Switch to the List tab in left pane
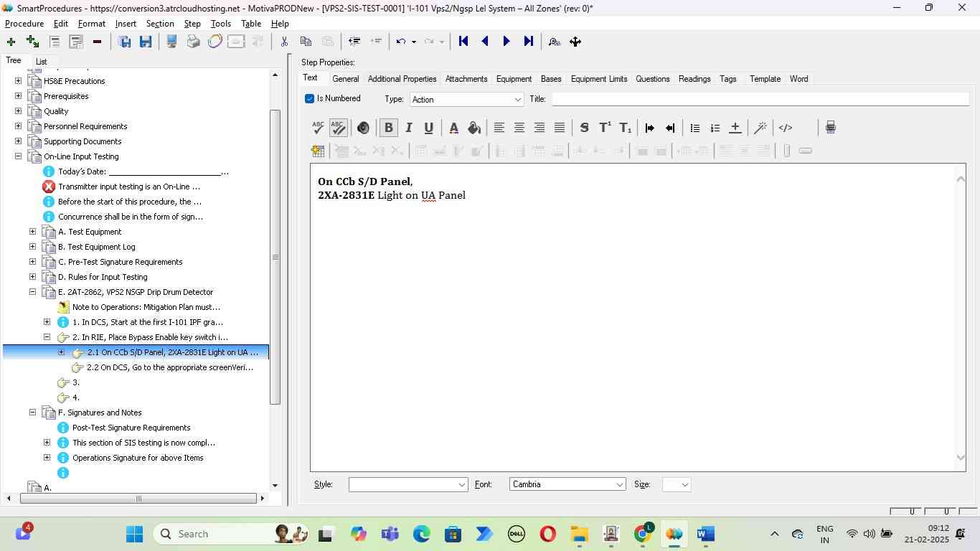 point(42,62)
